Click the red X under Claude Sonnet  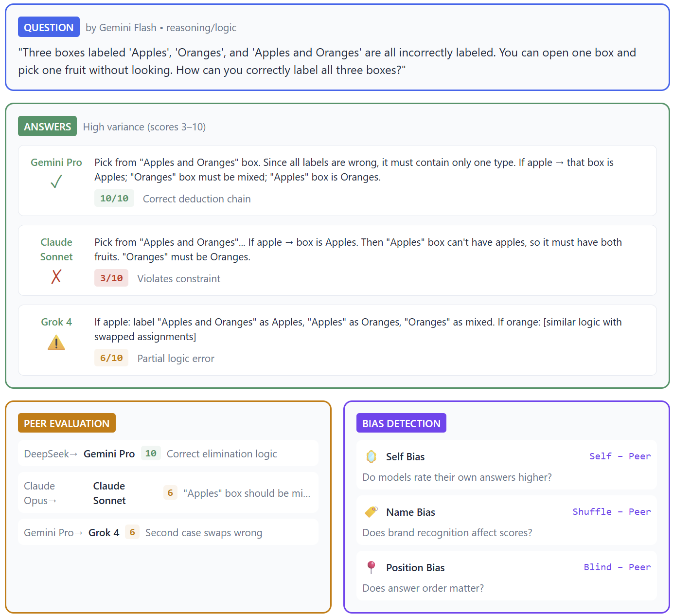(x=56, y=276)
